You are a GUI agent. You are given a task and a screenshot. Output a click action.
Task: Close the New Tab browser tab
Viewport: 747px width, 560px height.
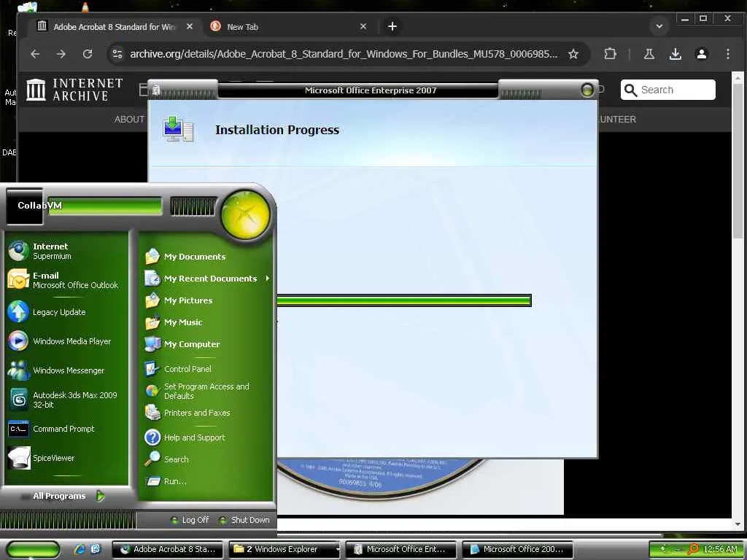pos(363,27)
